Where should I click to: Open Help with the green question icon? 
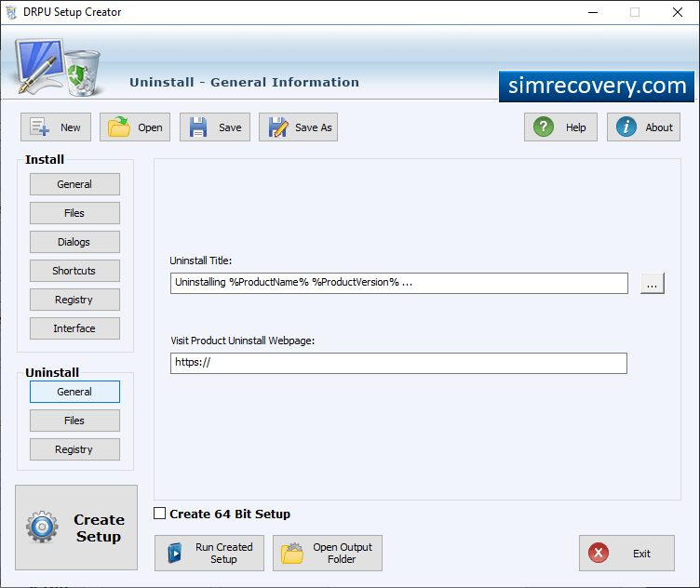[x=544, y=127]
